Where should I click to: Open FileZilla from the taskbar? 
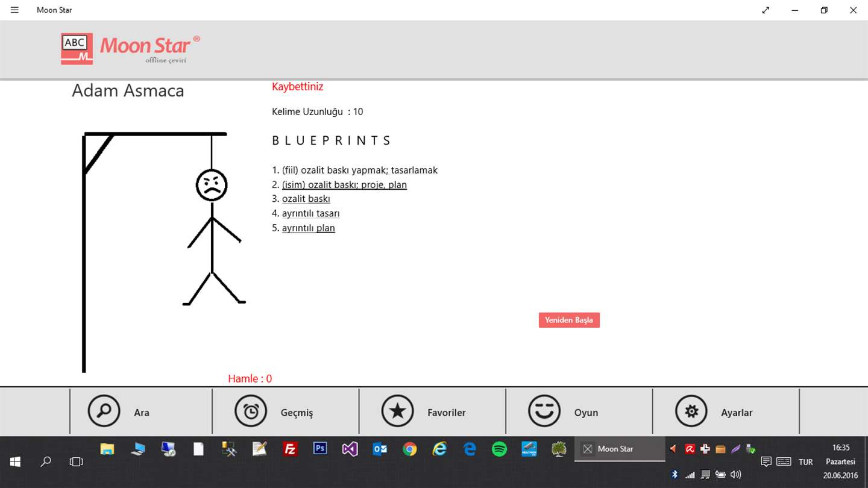(x=291, y=449)
